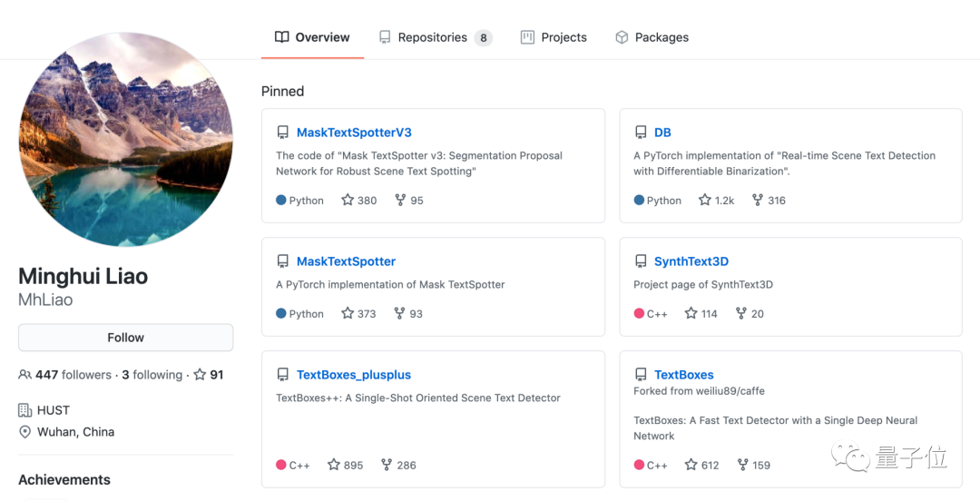Click the star icon next to 91

[x=200, y=375]
